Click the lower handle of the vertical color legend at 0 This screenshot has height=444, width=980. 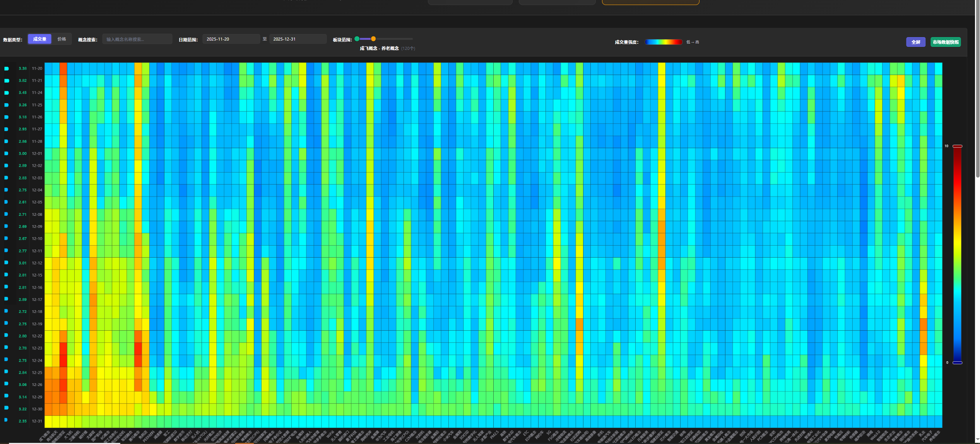(957, 363)
